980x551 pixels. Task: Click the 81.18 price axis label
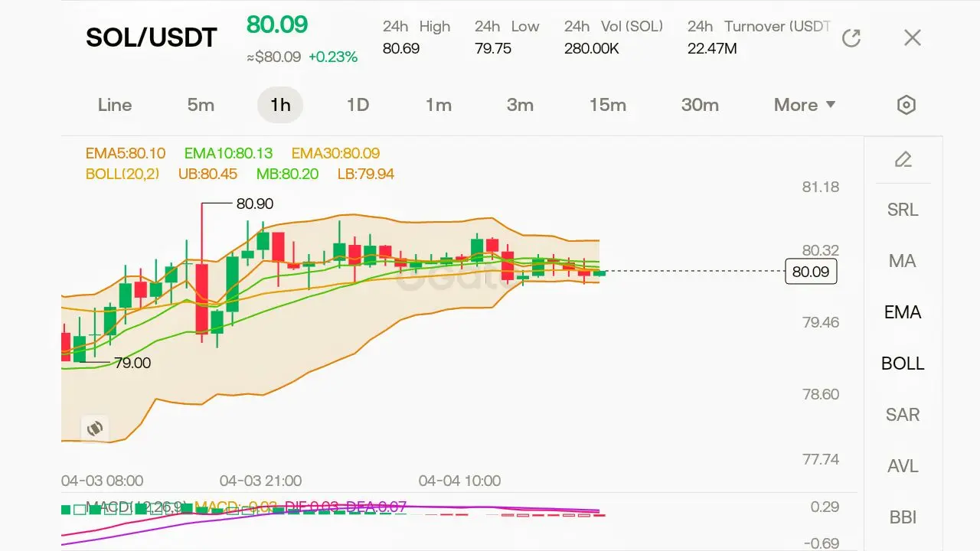point(821,187)
